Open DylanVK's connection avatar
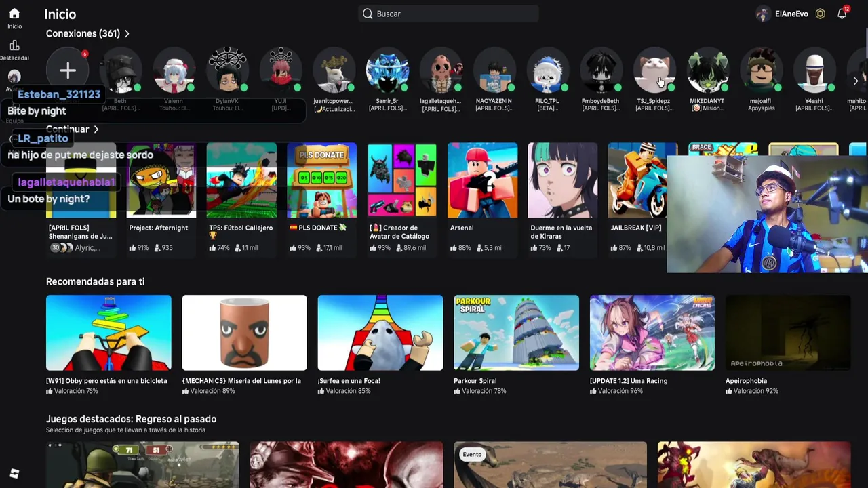The width and height of the screenshot is (868, 488). coord(227,70)
